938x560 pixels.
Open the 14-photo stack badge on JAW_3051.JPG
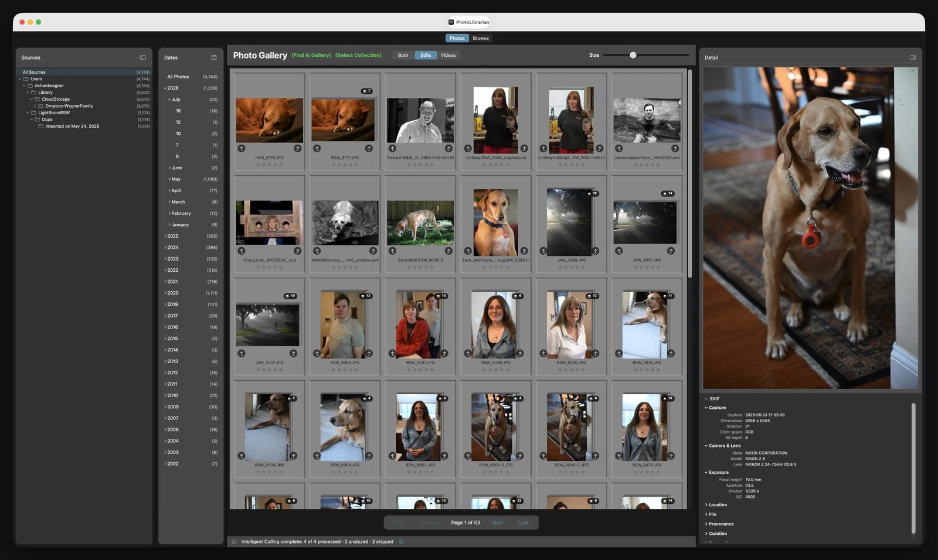point(668,193)
